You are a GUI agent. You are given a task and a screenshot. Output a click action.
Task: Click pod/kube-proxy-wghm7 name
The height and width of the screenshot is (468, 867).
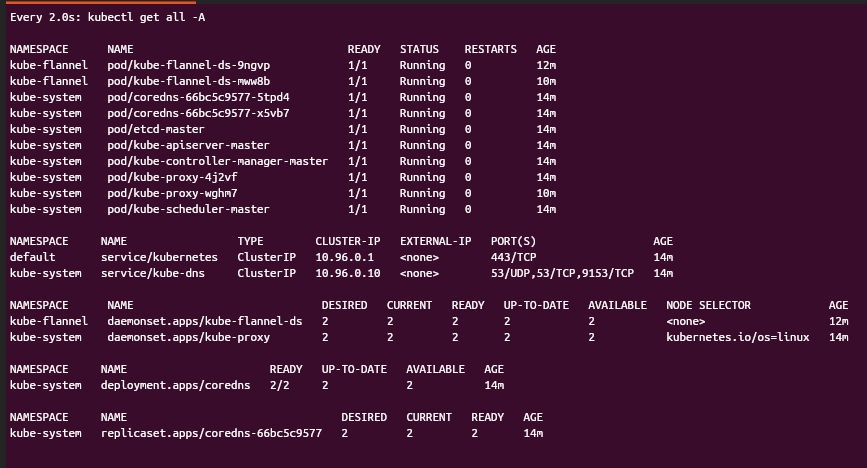coord(173,194)
